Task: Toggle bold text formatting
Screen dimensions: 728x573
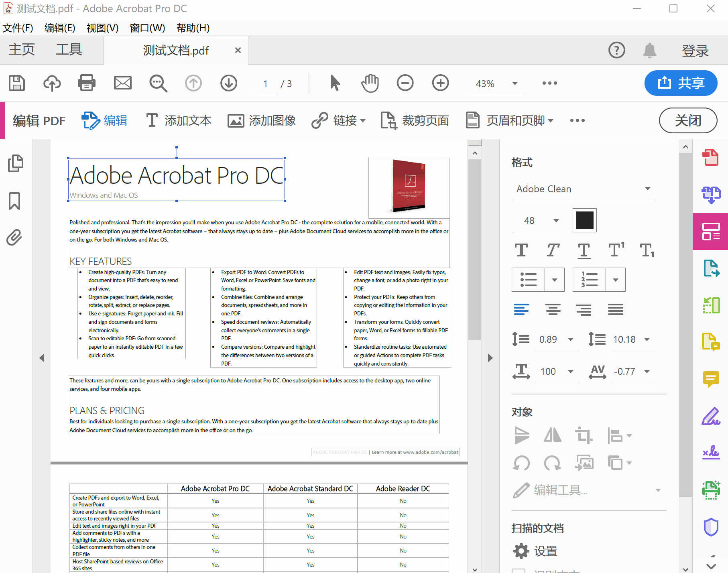Action: (x=521, y=250)
